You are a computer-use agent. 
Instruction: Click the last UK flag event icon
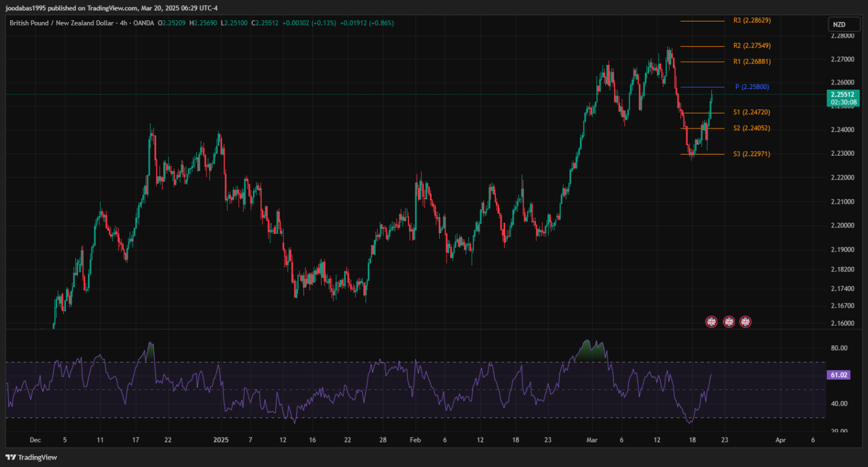coord(745,321)
